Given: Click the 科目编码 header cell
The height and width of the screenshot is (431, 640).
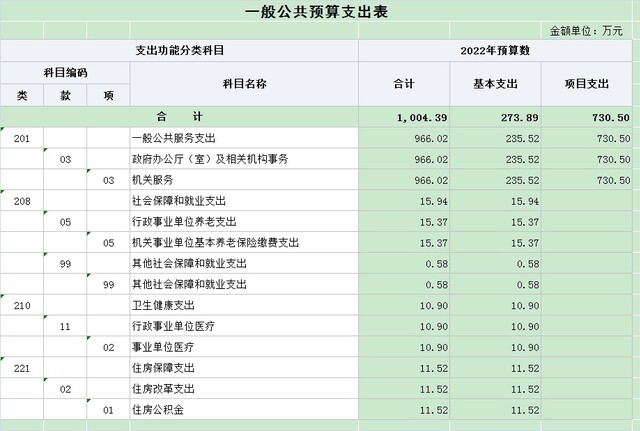Looking at the screenshot, I should pyautogui.click(x=65, y=73).
